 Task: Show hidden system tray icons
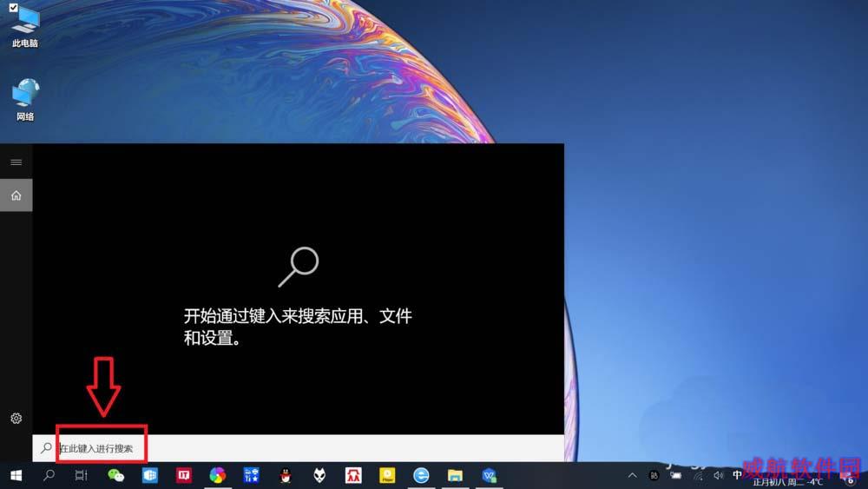click(632, 475)
